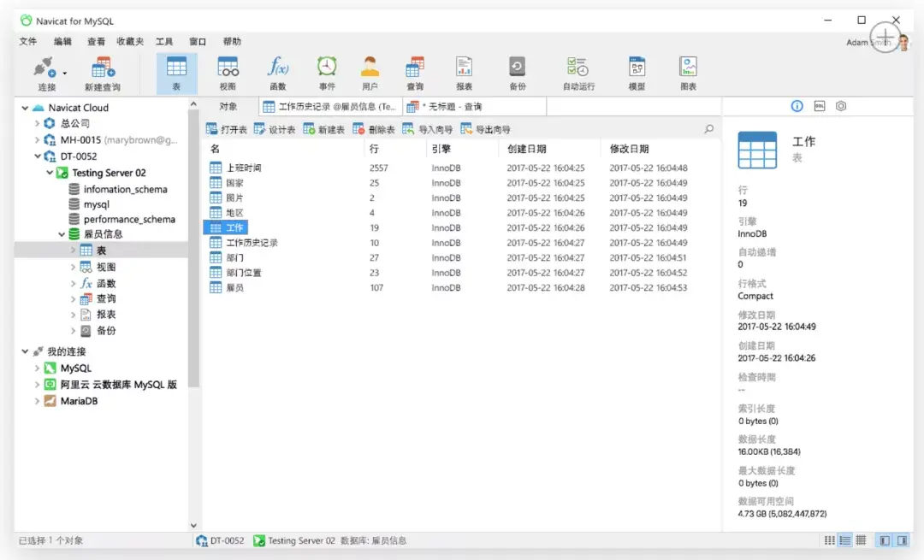This screenshot has height=560, width=924.
Task: Open the 查询 toolbar icon
Action: tap(415, 74)
